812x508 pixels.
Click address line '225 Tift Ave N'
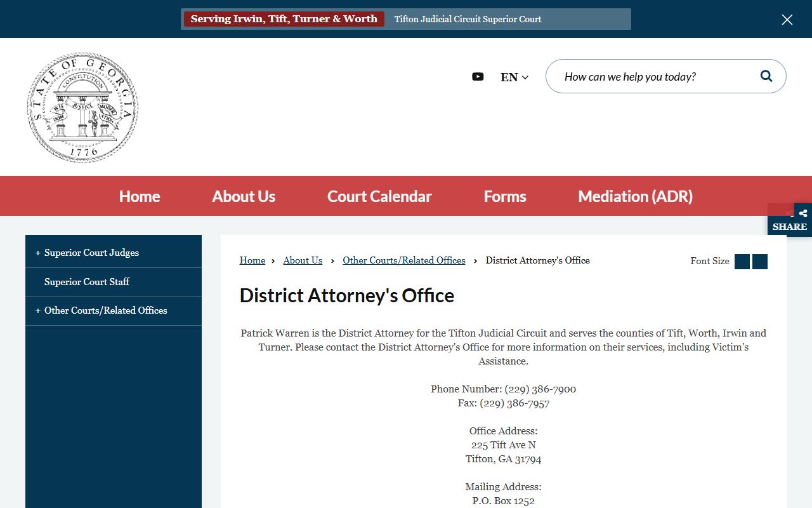click(504, 445)
